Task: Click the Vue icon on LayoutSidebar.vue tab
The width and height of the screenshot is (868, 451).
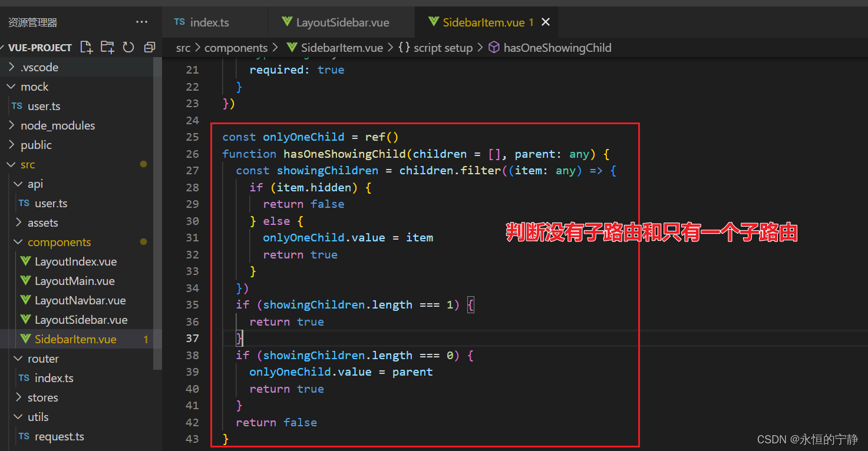Action: (x=287, y=22)
